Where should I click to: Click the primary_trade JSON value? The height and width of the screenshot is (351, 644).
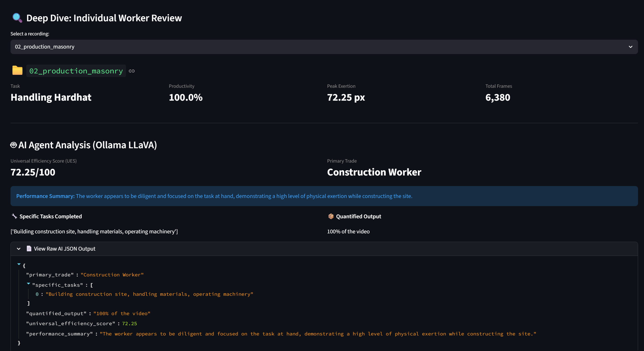coord(112,275)
